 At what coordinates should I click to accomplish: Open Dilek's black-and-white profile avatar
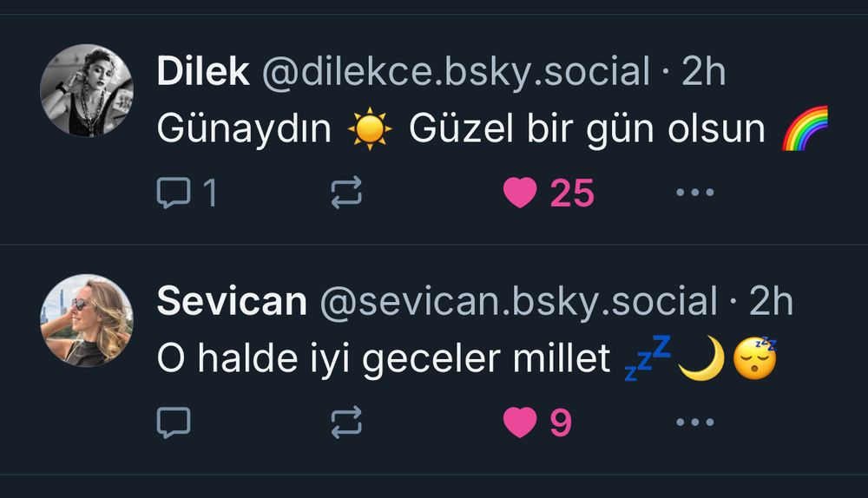tap(87, 90)
